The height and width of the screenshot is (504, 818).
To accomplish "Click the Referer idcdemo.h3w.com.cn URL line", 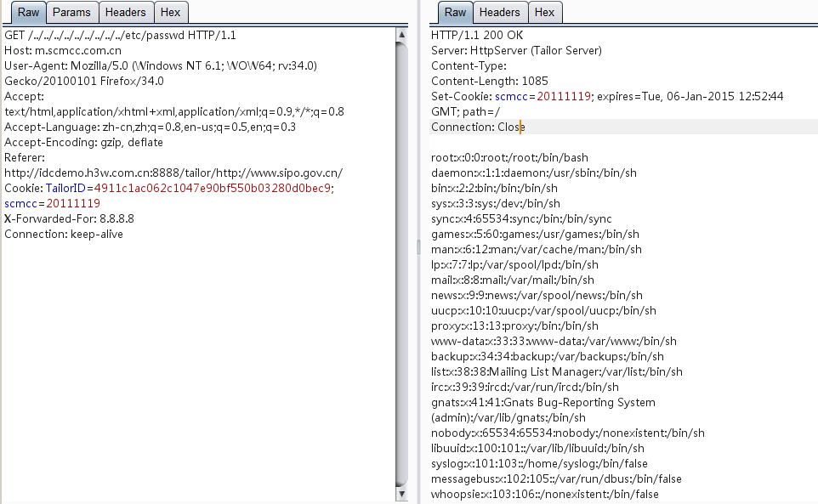I will (x=173, y=173).
